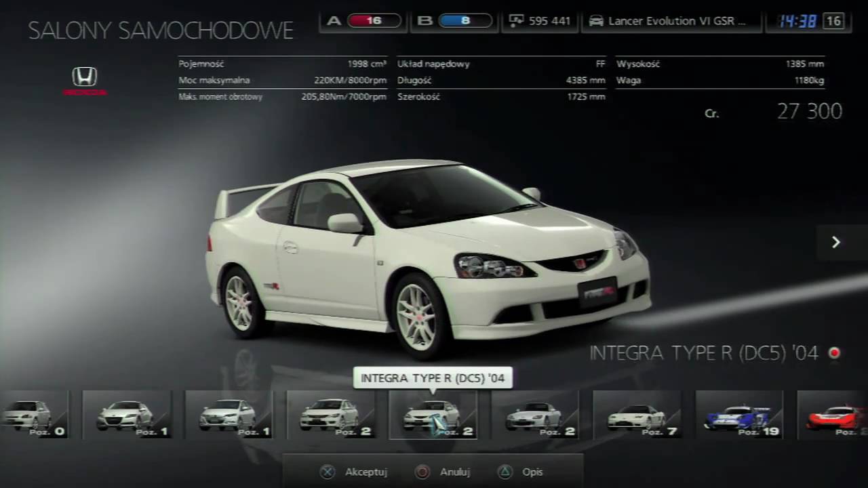868x488 pixels.
Task: Click the Pojemność value 1998 cm³
Action: tap(367, 64)
